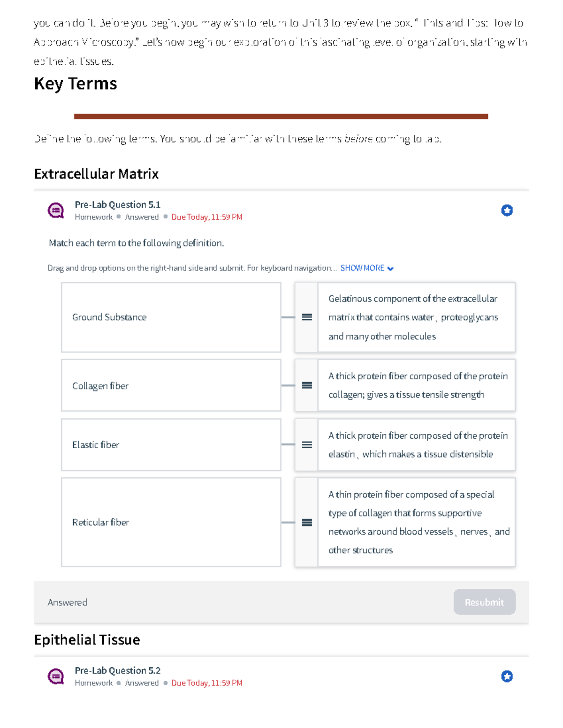
Task: Grab the drag handle for gelatinous component definition
Action: pyautogui.click(x=307, y=317)
